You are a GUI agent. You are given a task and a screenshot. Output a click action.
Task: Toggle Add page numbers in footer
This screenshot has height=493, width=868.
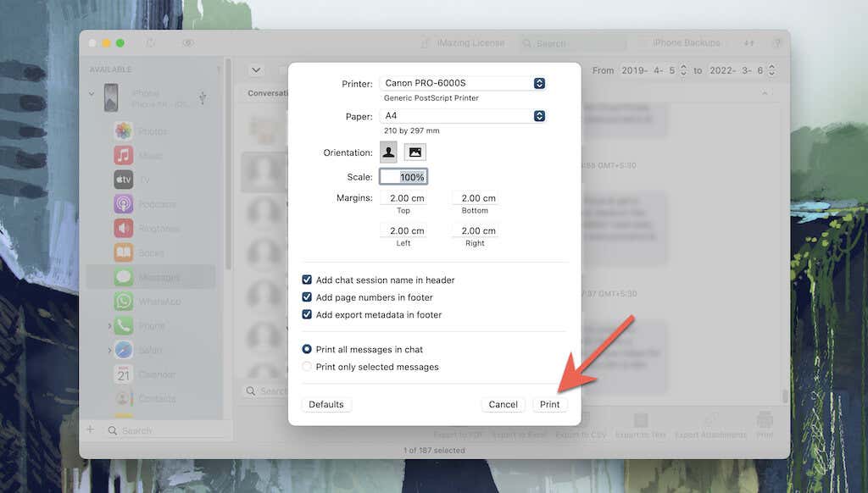(307, 297)
